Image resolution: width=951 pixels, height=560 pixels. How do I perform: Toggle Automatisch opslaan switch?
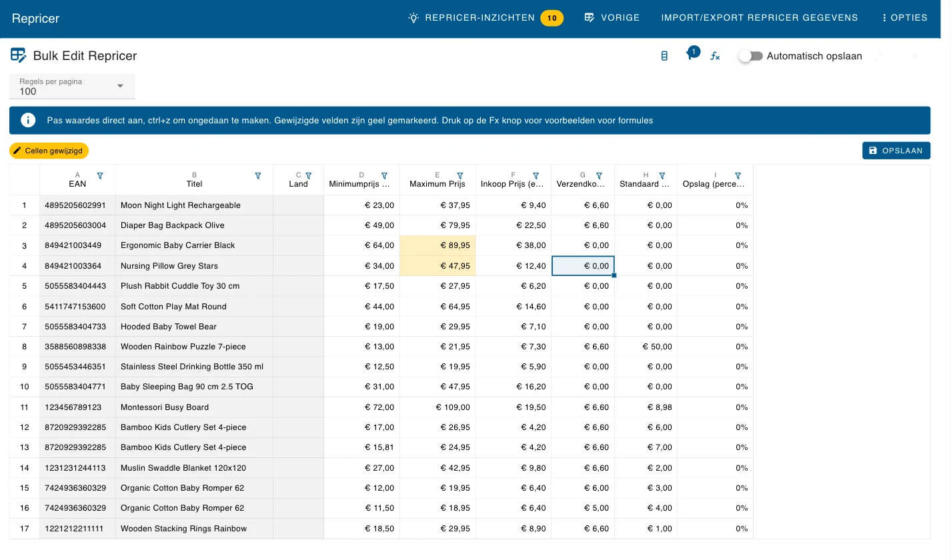coord(751,57)
